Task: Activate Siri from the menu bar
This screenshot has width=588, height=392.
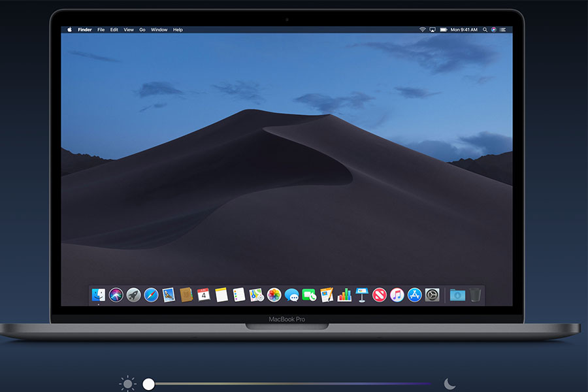Action: coord(493,29)
